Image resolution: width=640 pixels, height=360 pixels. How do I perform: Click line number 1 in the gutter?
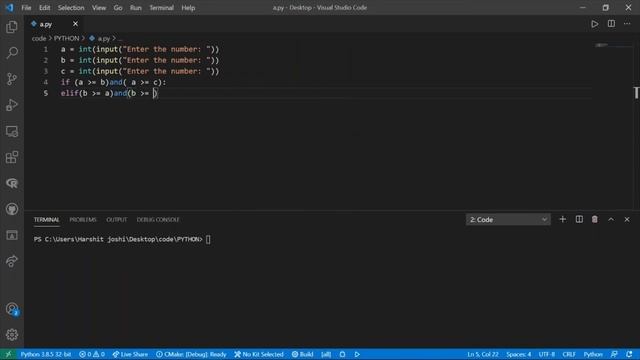(x=46, y=49)
